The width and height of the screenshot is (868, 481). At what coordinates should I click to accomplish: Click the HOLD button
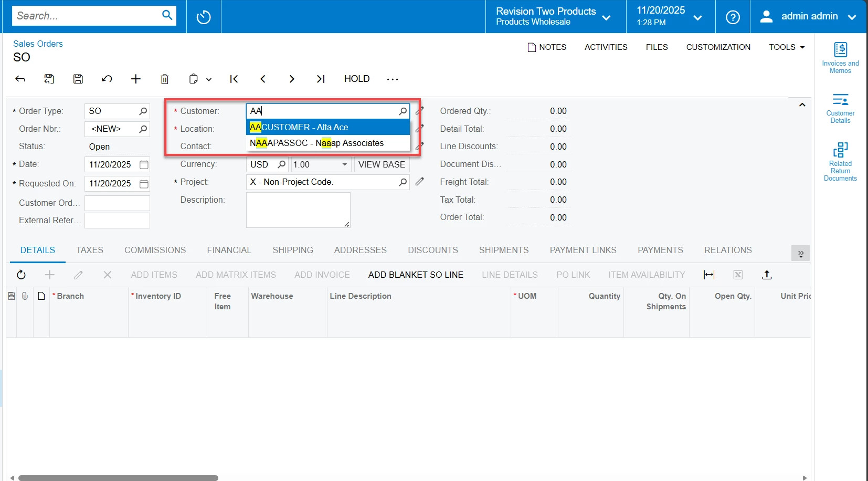[357, 79]
